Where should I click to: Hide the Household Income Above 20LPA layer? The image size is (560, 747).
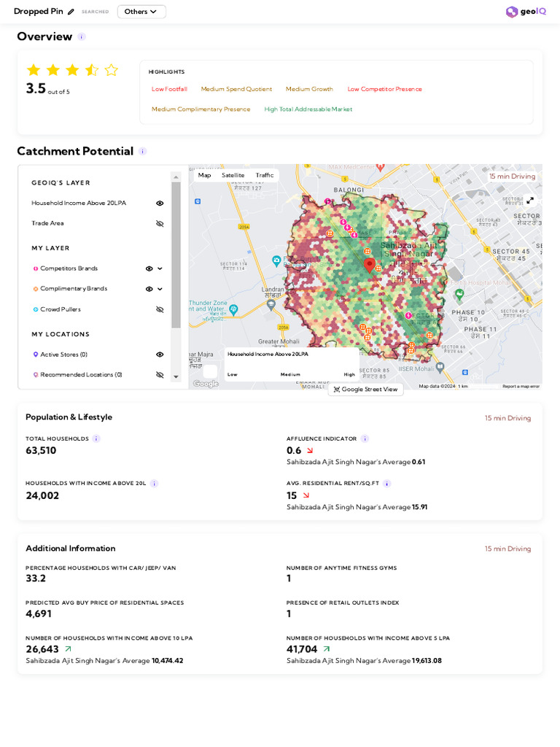click(160, 203)
